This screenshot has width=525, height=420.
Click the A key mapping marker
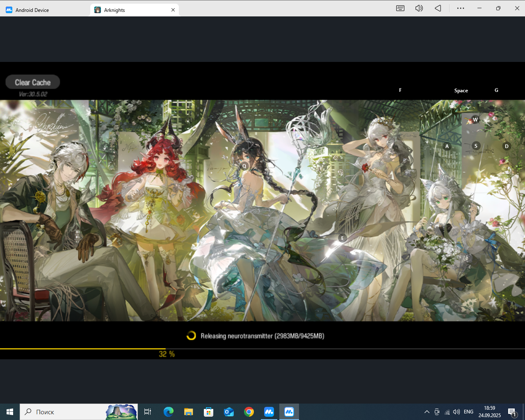tap(447, 146)
